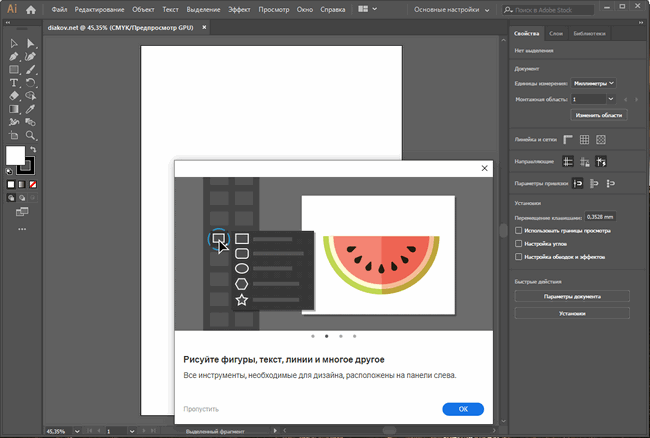Check the Настройка углов option
Image resolution: width=650 pixels, height=438 pixels.
(x=518, y=243)
